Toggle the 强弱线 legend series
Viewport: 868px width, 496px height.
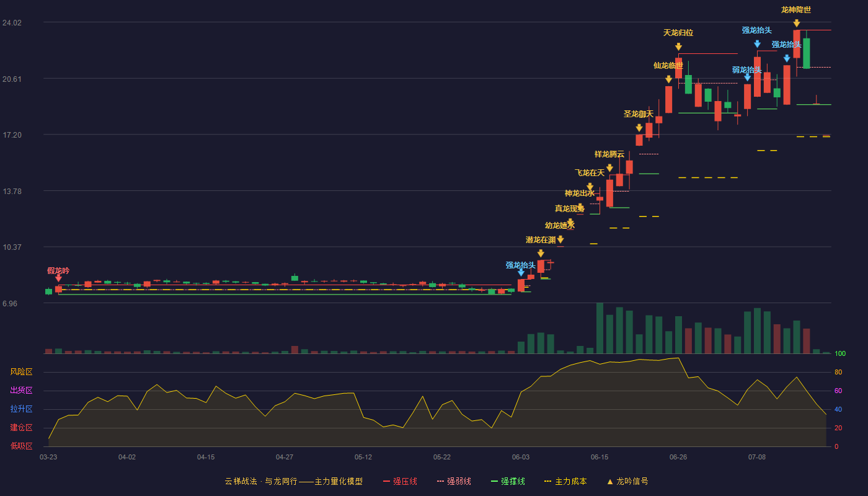(x=454, y=481)
